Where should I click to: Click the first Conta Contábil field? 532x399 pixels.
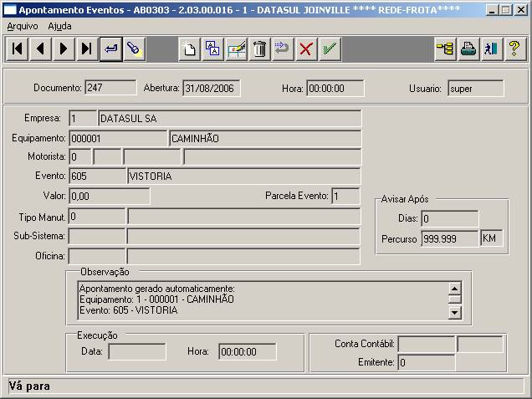[427, 344]
